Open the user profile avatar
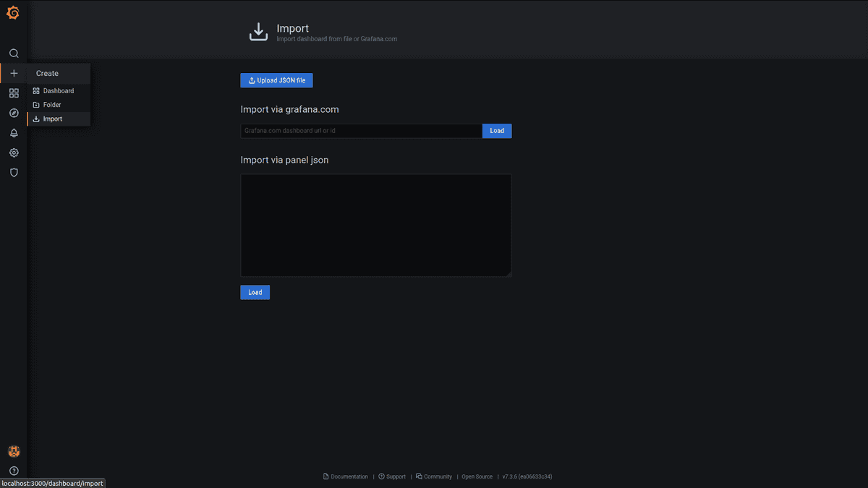This screenshot has height=488, width=868. point(13,451)
